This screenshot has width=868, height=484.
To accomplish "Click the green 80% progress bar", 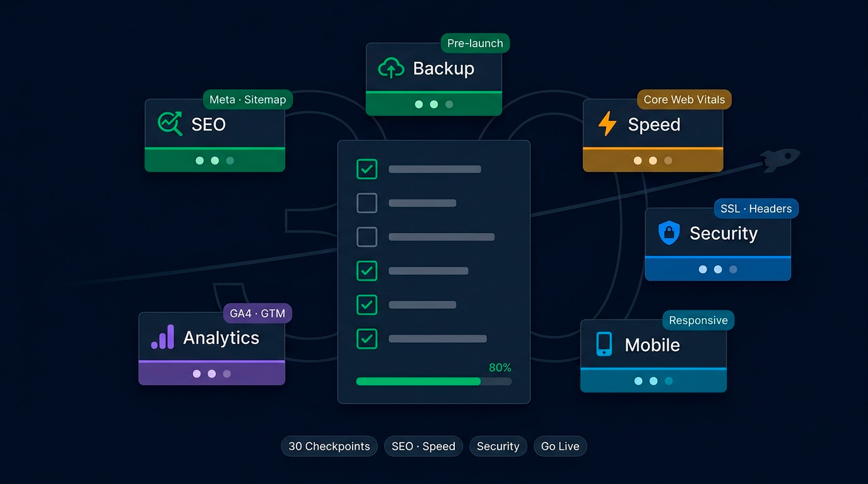I will 434,381.
